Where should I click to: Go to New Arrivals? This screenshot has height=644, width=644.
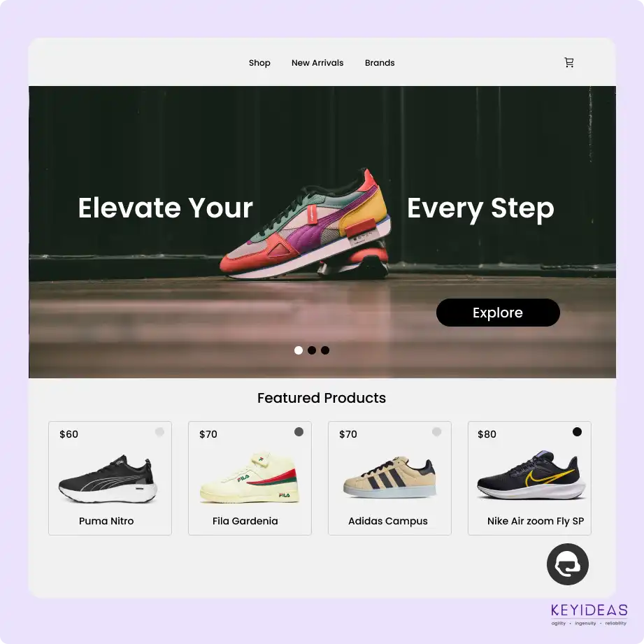tap(317, 63)
